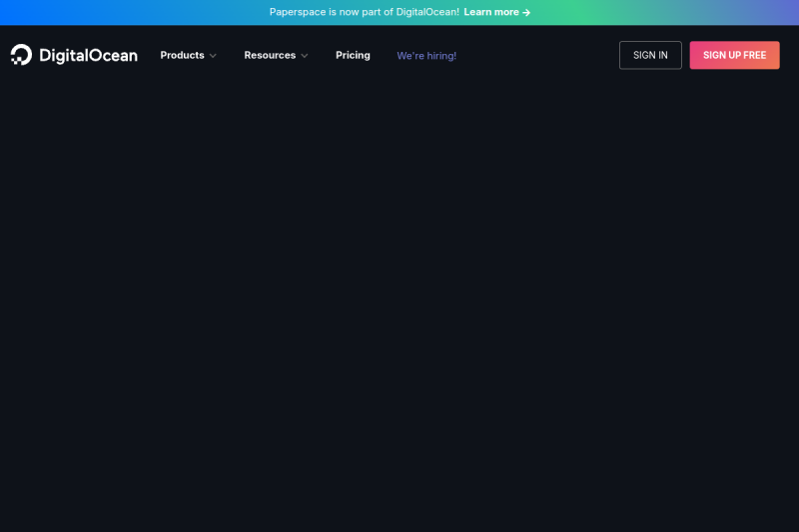Click the Paperspace is now part of DigitalOcean text
799x532 pixels.
click(x=364, y=12)
